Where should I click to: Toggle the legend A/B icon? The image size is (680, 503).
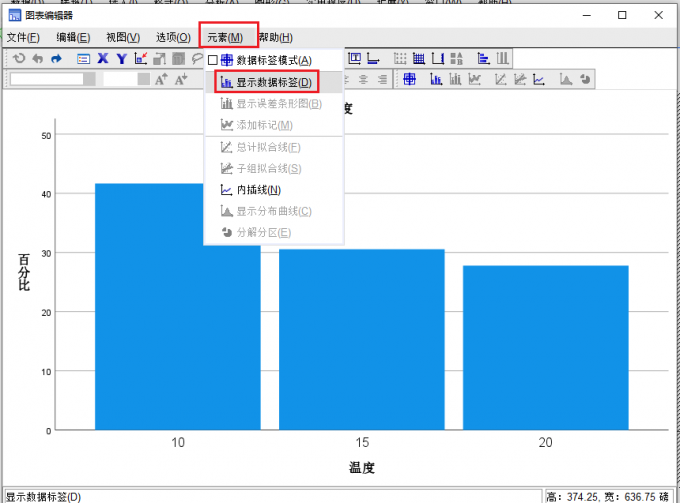457,58
